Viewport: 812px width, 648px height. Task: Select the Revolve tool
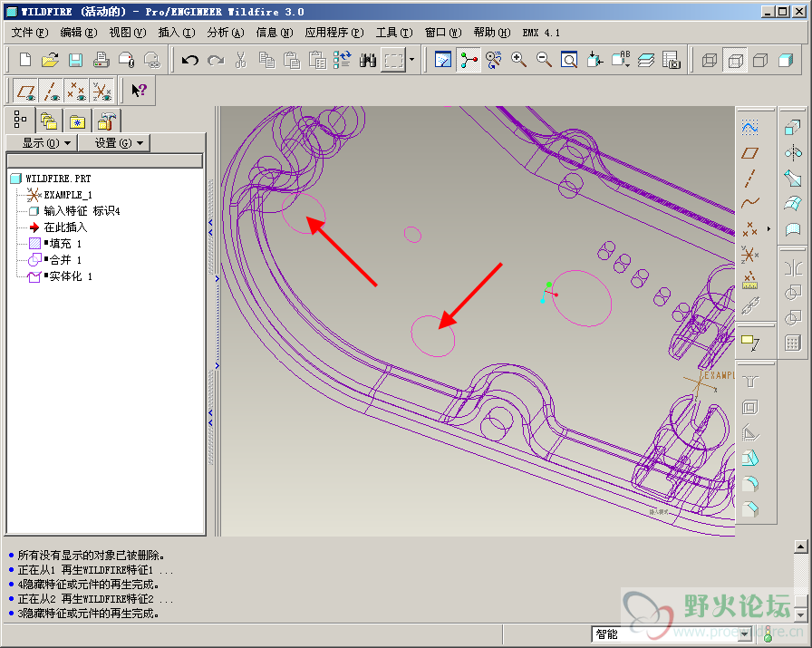(793, 153)
